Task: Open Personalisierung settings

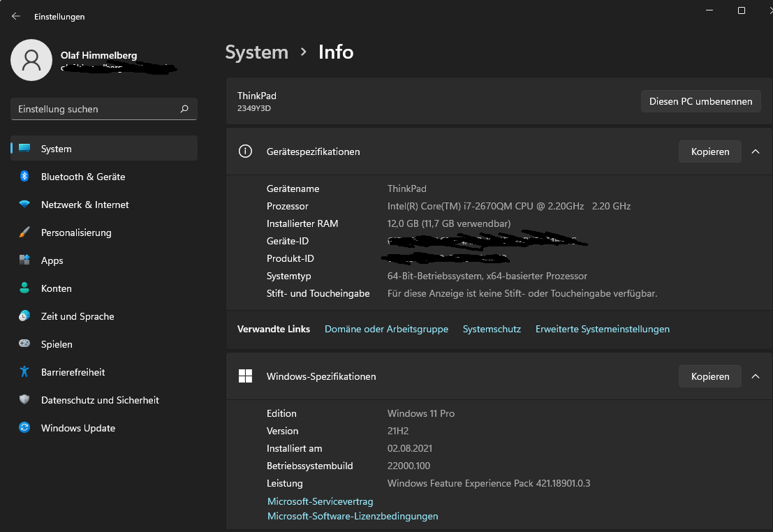Action: click(x=104, y=232)
